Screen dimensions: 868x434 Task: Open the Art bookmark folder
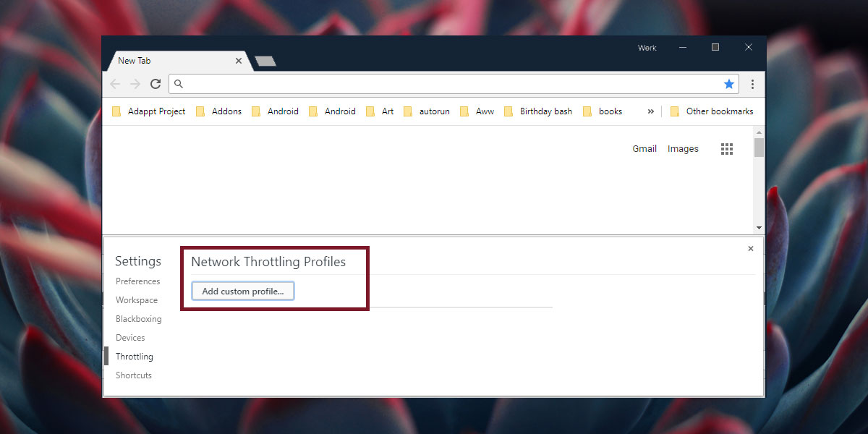click(380, 111)
